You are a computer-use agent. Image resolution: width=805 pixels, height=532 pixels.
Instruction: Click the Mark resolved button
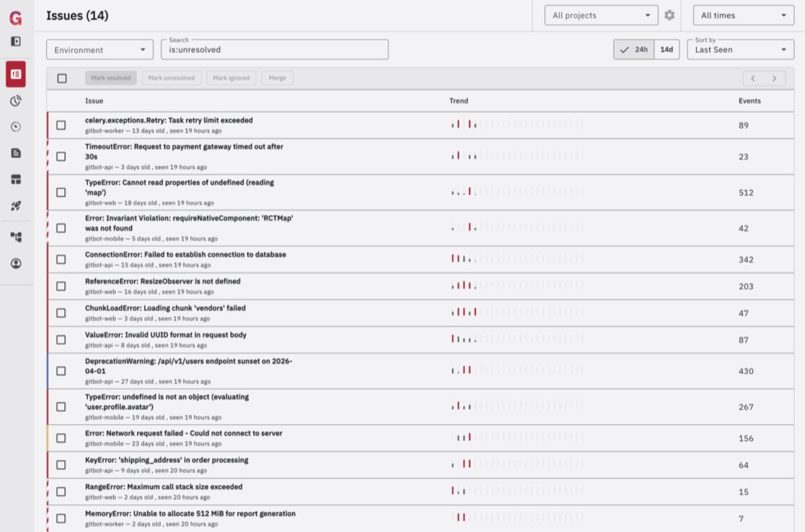[x=110, y=78]
